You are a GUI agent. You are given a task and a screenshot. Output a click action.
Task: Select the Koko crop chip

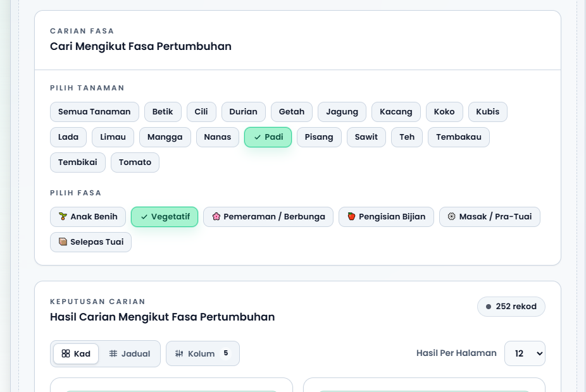click(x=444, y=112)
